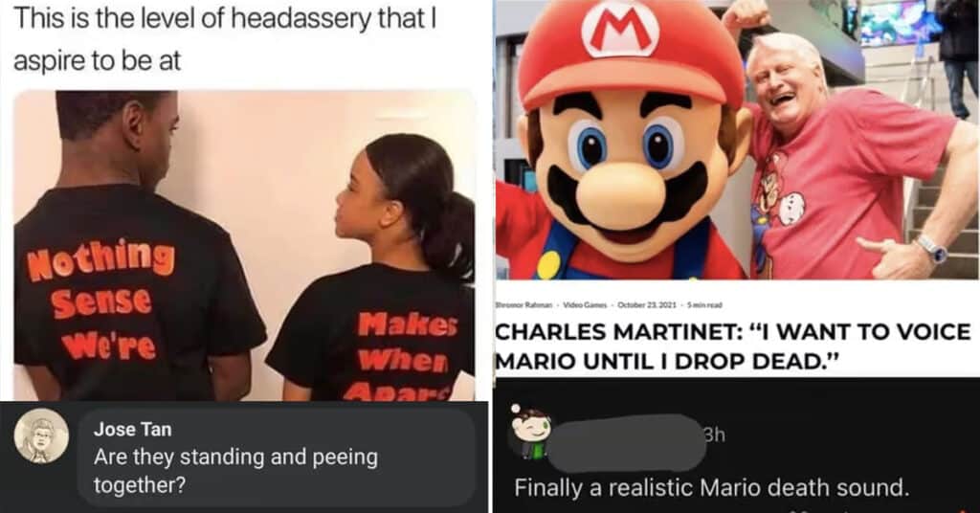Select the 'Are they standing and peeing together?' comment
Viewport: 980px width, 513px height.
[235, 471]
